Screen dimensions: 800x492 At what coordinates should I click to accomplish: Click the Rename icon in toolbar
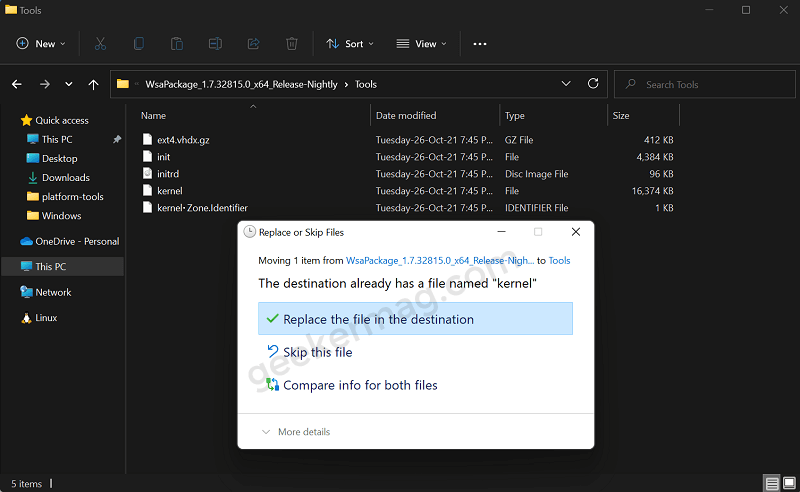pyautogui.click(x=215, y=44)
